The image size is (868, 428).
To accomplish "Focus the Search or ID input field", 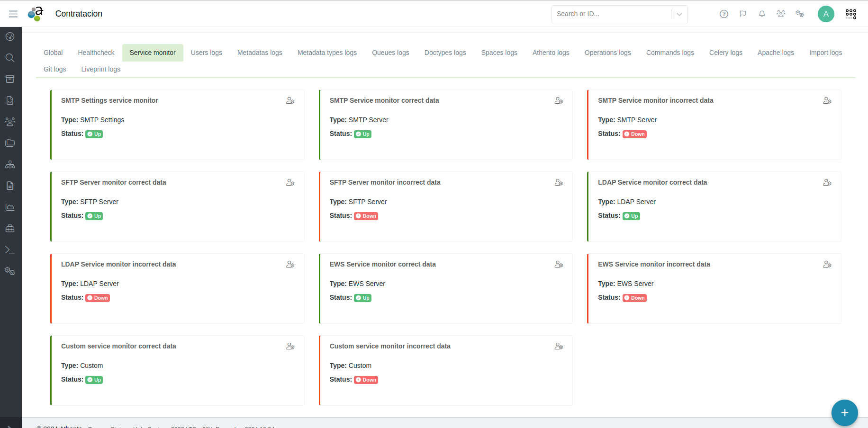I will pyautogui.click(x=611, y=14).
